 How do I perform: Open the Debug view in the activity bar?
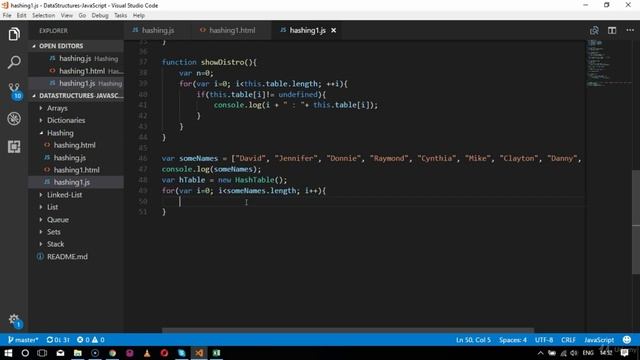14,119
